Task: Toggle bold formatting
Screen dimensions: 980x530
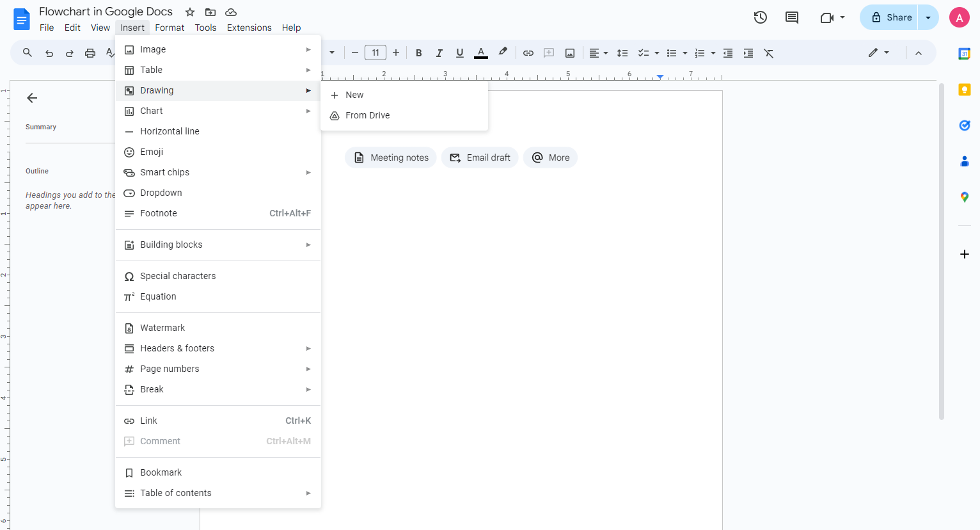Action: pos(418,52)
